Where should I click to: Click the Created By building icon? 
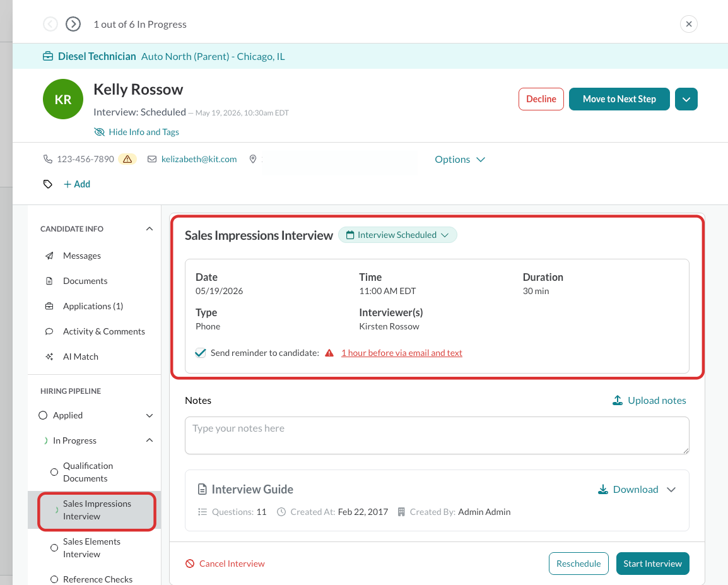[x=401, y=512]
